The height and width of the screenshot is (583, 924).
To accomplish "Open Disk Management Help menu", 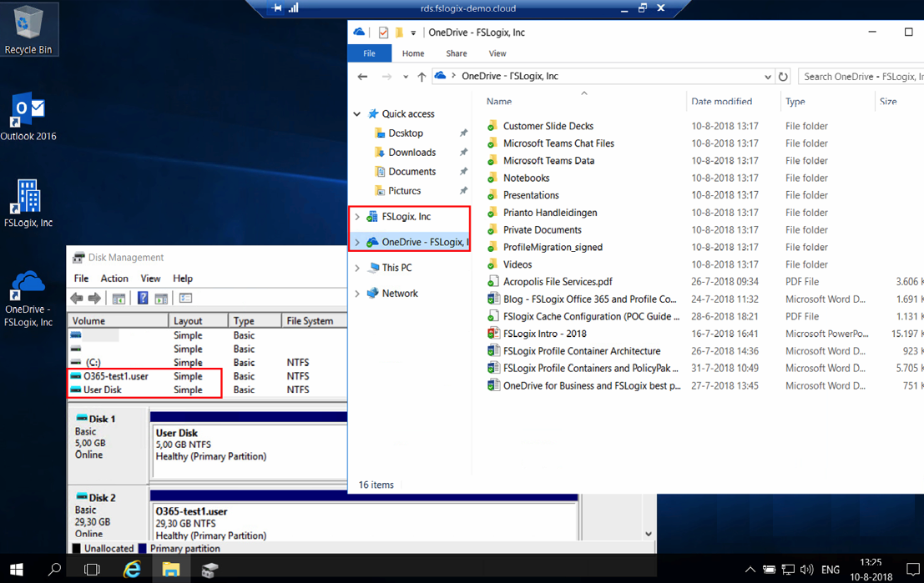I will [183, 279].
